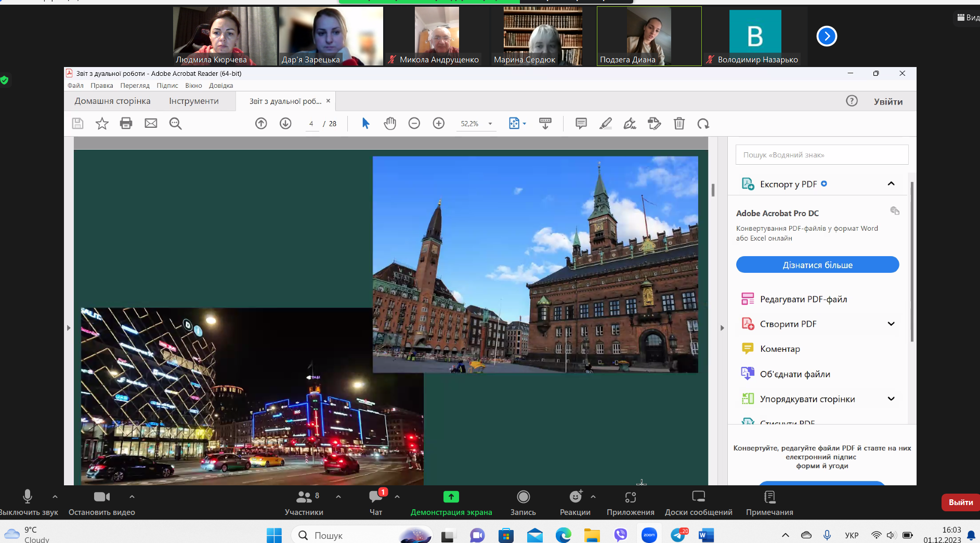The image size is (980, 543).
Task: Click the Zoom out minus icon
Action: pos(414,123)
